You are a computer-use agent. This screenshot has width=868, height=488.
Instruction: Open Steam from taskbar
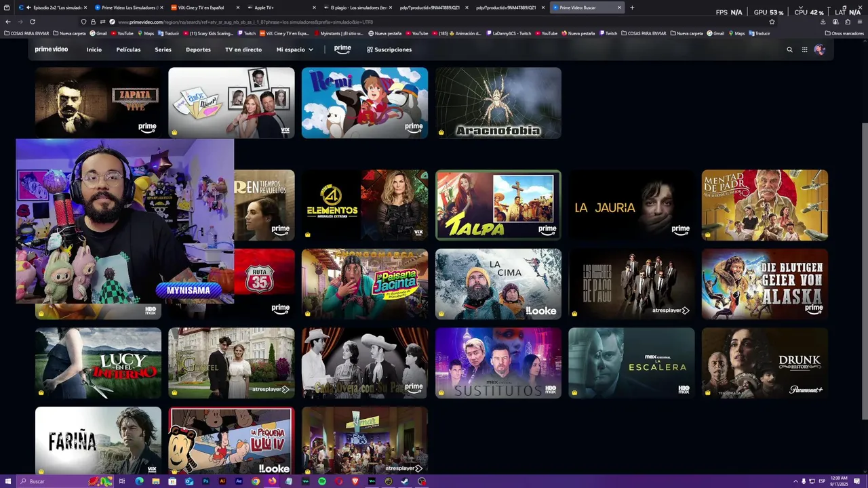click(x=405, y=481)
